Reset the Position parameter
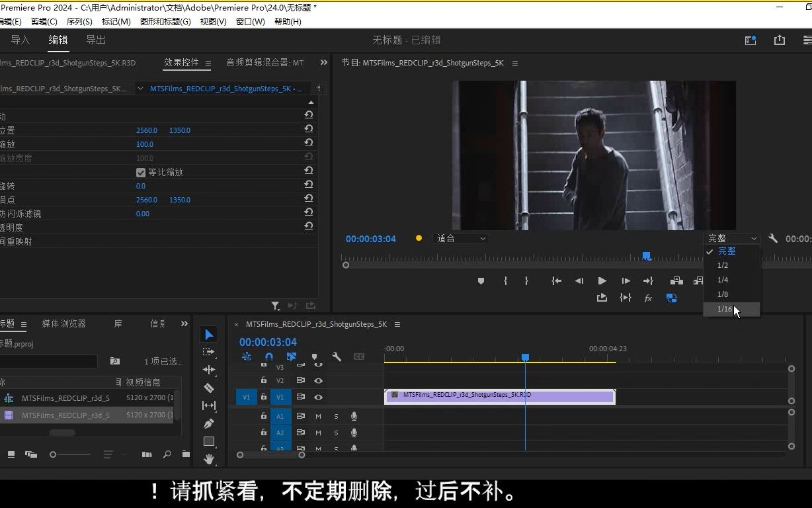Image resolution: width=812 pixels, height=508 pixels. coord(308,129)
